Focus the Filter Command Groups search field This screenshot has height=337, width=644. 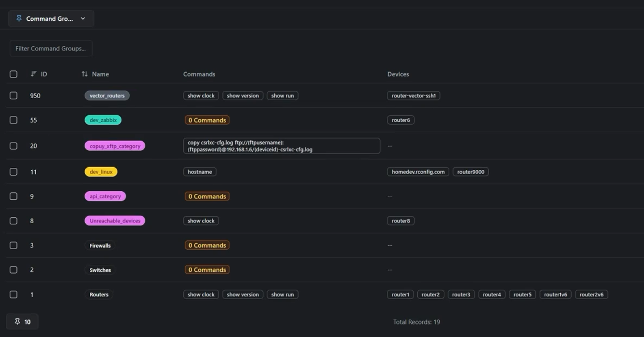click(51, 48)
